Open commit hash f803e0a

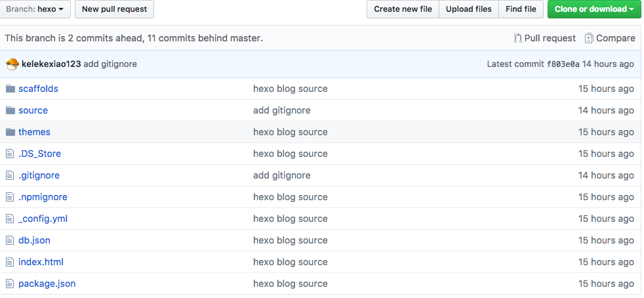[x=563, y=64]
